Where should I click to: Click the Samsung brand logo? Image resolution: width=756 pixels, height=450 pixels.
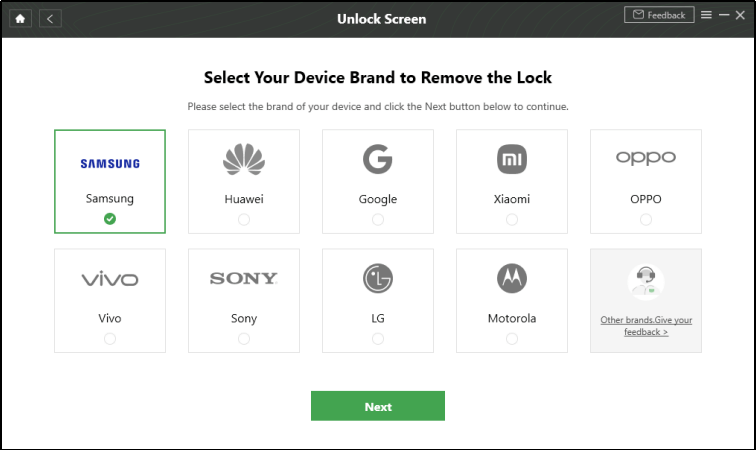coord(110,163)
